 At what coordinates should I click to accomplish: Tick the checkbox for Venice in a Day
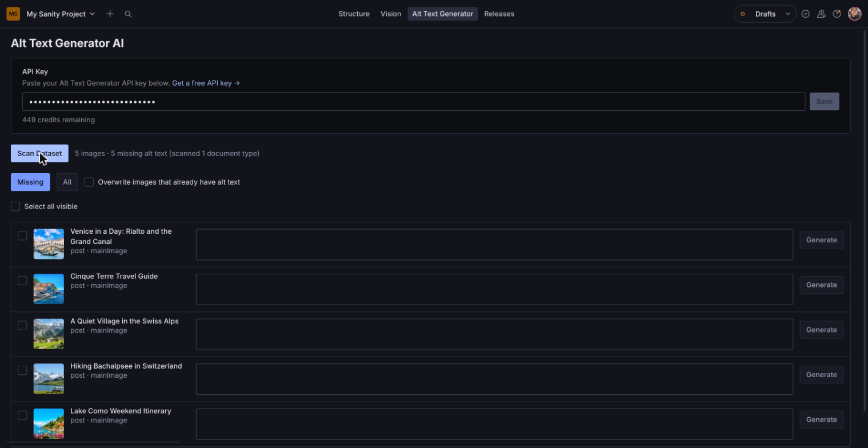(x=22, y=235)
